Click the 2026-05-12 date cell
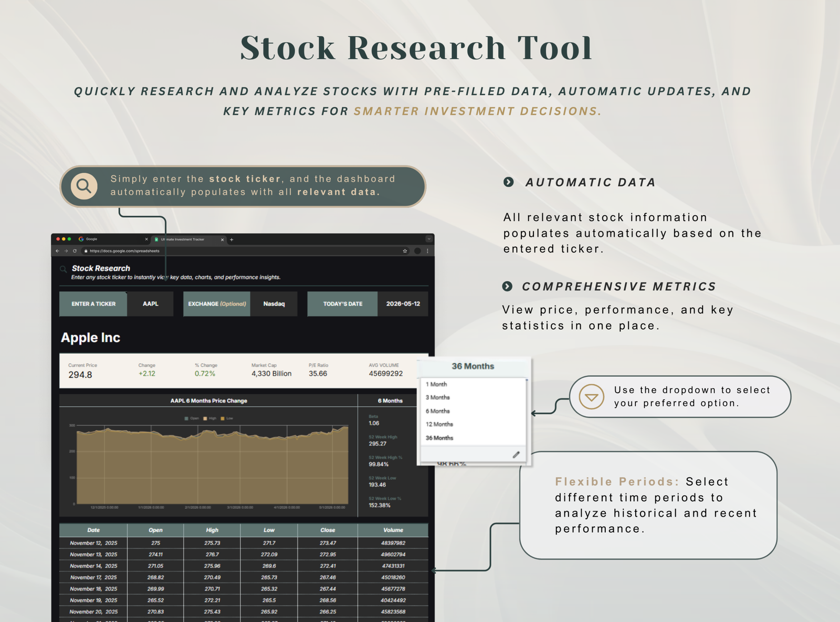 pos(403,304)
